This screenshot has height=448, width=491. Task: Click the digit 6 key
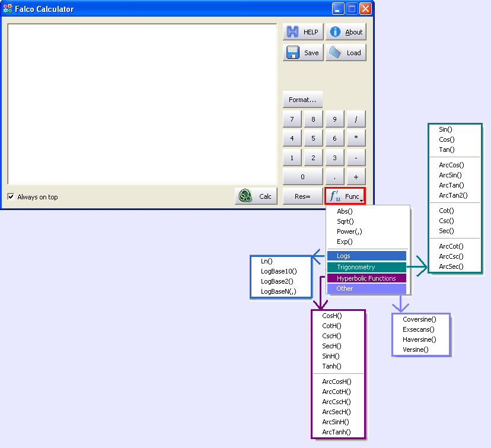[x=334, y=138]
